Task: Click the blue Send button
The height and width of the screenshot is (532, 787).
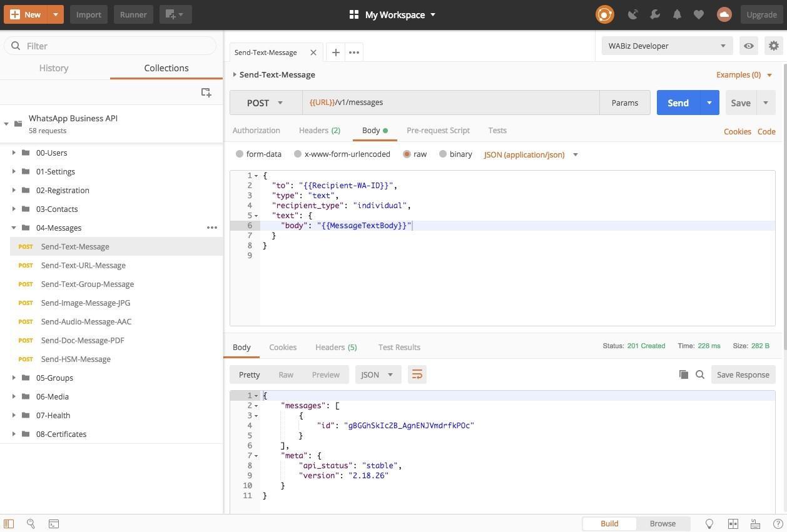Action: click(678, 103)
